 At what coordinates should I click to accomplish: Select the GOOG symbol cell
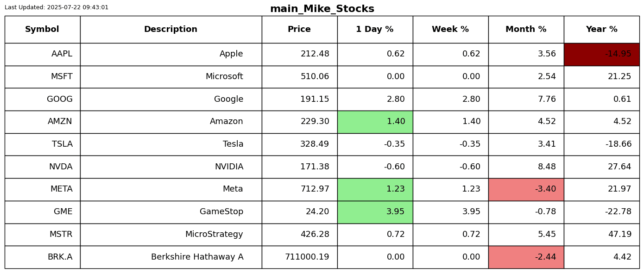42,99
